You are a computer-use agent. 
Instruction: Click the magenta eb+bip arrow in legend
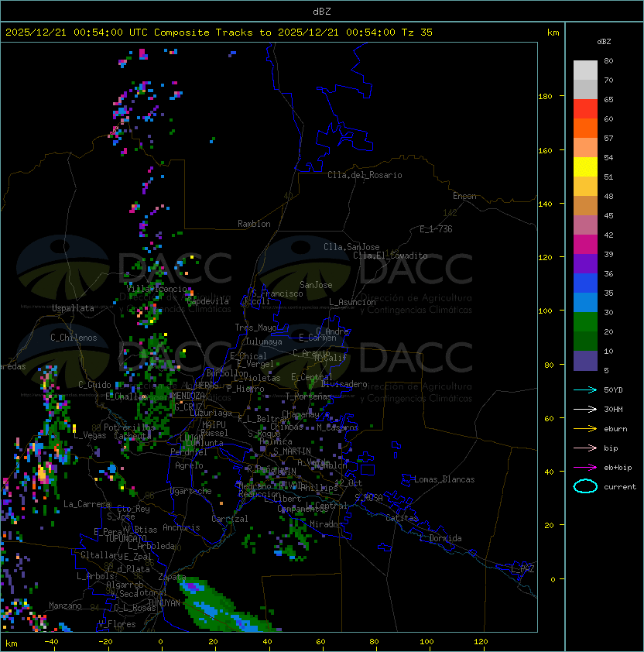(585, 468)
